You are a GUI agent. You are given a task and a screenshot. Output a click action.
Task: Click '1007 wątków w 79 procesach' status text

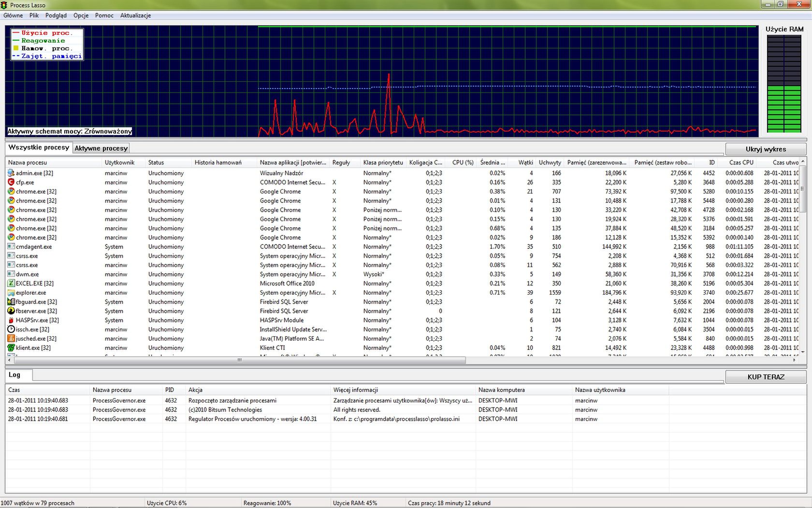(38, 503)
